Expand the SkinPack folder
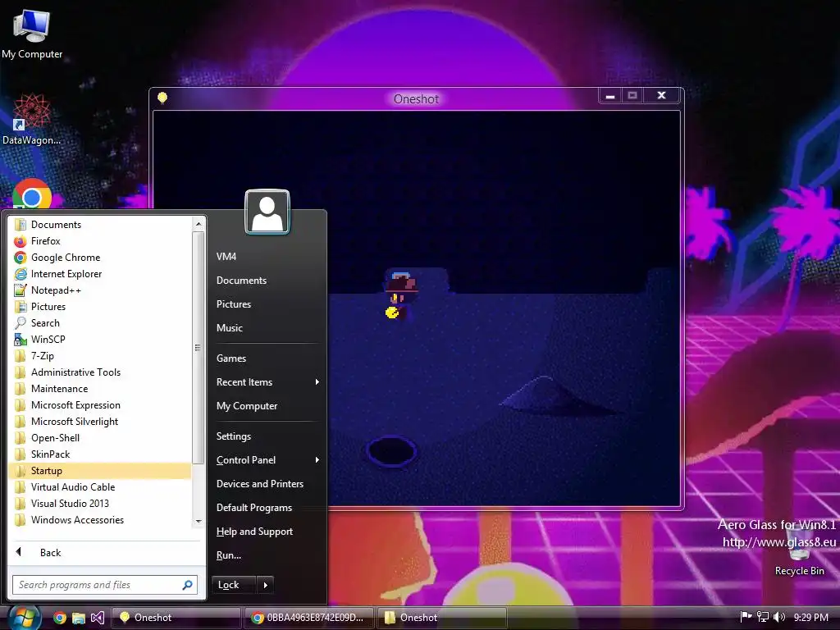This screenshot has width=840, height=630. (x=43, y=454)
